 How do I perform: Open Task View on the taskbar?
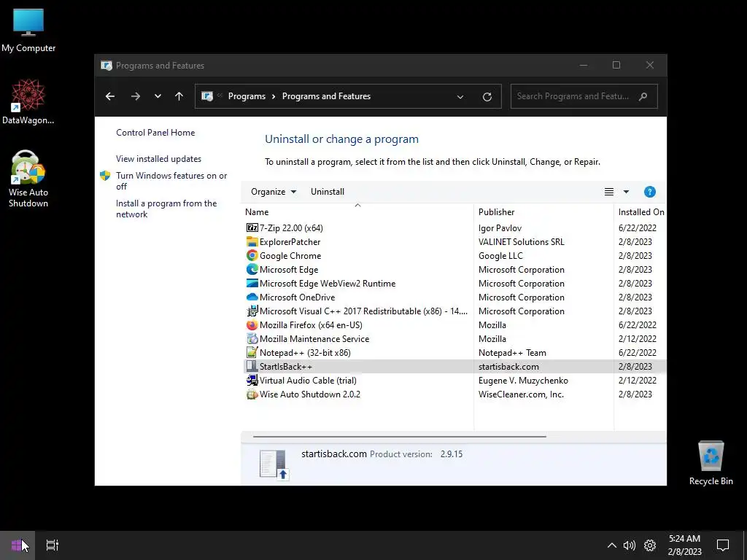tap(53, 545)
